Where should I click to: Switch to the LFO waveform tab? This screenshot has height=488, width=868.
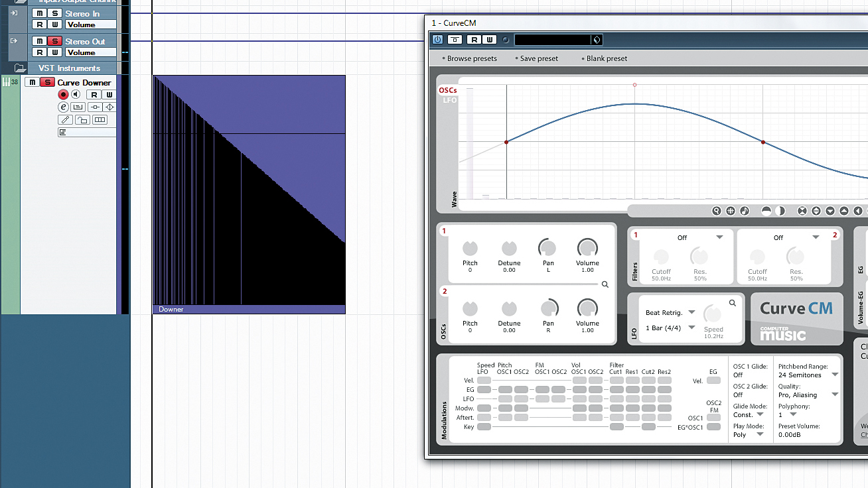click(x=450, y=100)
